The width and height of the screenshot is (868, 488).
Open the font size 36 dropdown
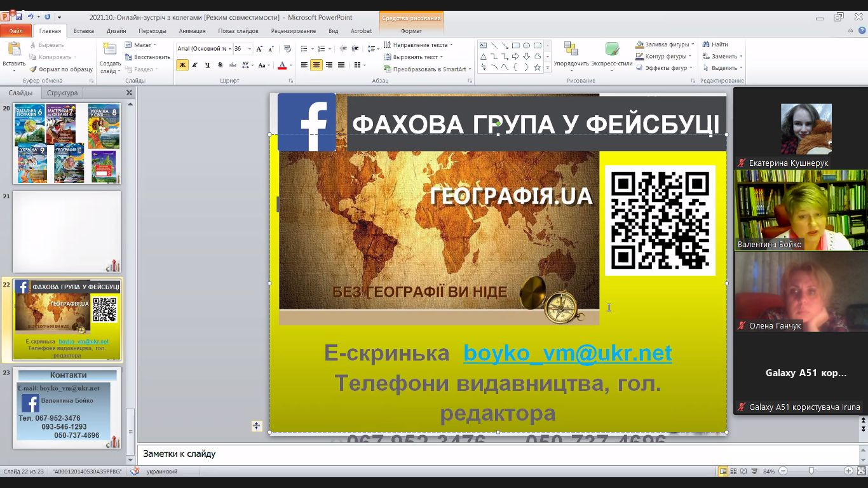click(x=250, y=49)
